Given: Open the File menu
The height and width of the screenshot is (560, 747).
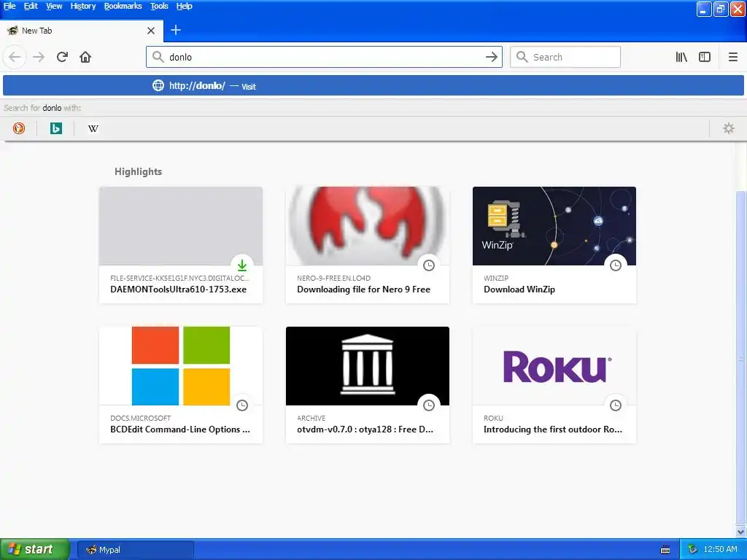Looking at the screenshot, I should [x=9, y=6].
